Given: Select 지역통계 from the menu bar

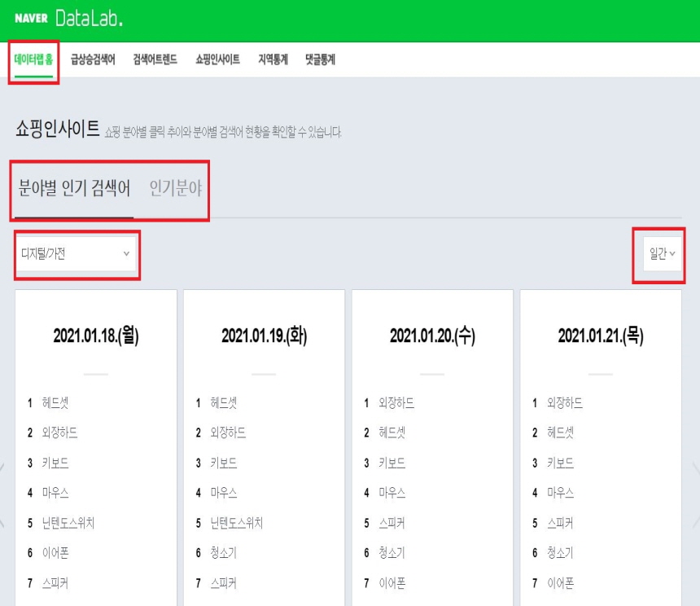Looking at the screenshot, I should click(x=273, y=59).
